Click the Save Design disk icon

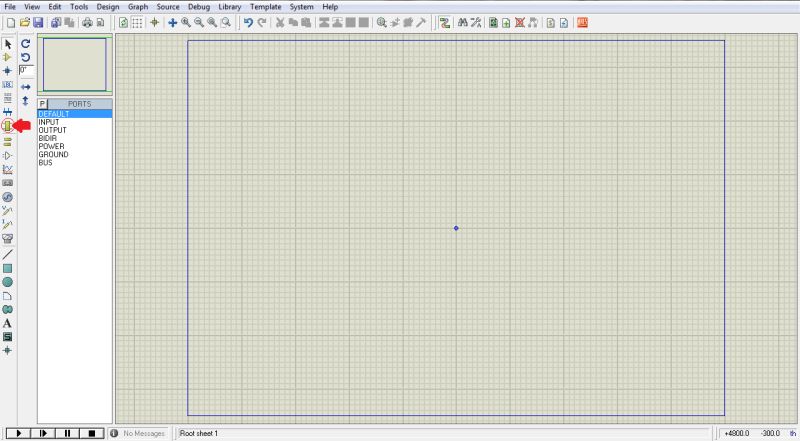(38, 22)
